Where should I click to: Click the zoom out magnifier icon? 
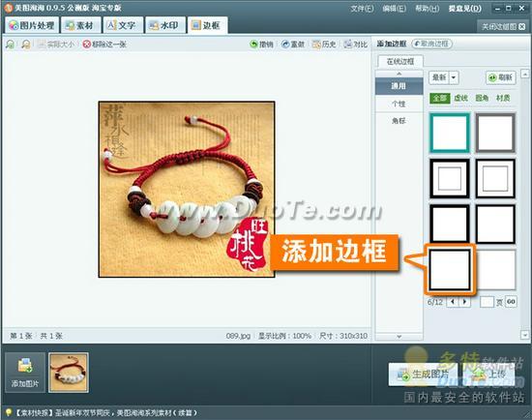(26, 45)
